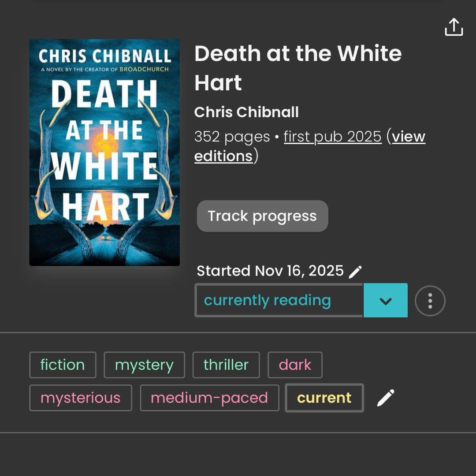Screen dimensions: 476x476
Task: Click the Death at the White Hart title
Action: click(298, 68)
